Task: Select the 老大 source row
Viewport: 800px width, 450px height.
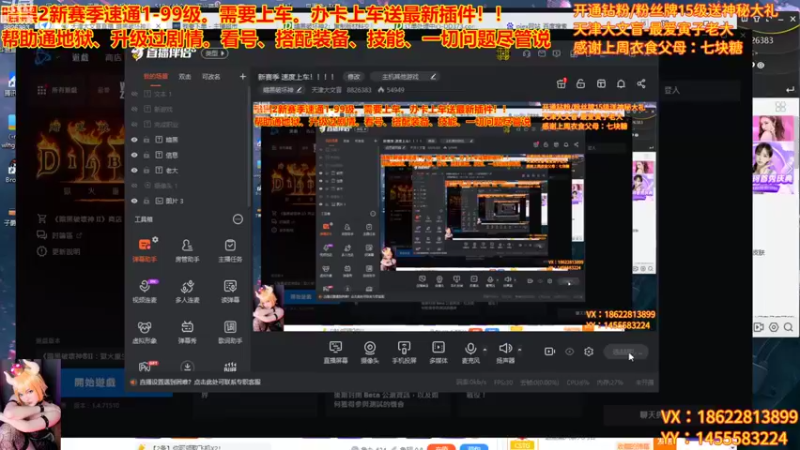Action: point(186,170)
